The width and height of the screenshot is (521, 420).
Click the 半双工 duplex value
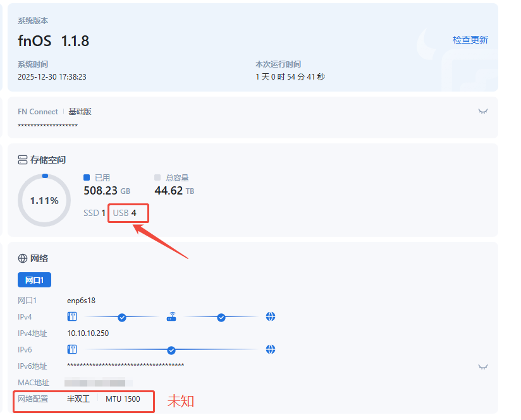(x=78, y=399)
